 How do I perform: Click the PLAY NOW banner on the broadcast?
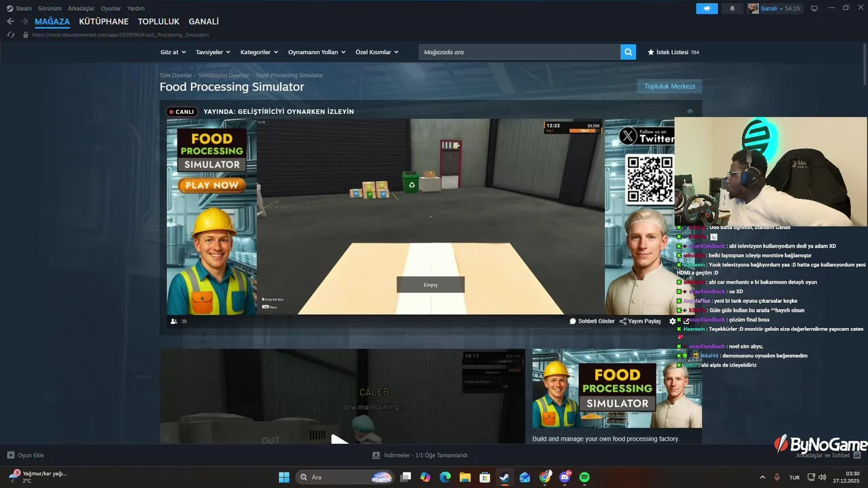212,185
